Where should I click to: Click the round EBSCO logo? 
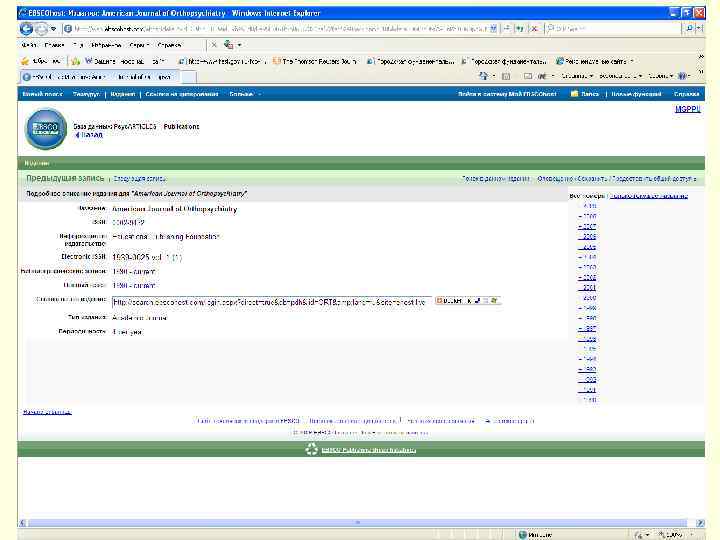46,129
